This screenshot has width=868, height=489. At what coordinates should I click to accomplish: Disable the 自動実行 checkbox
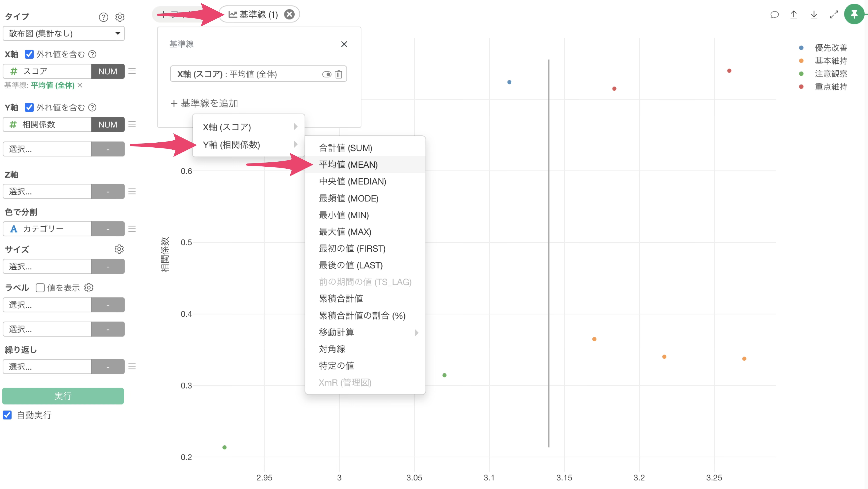click(7, 415)
